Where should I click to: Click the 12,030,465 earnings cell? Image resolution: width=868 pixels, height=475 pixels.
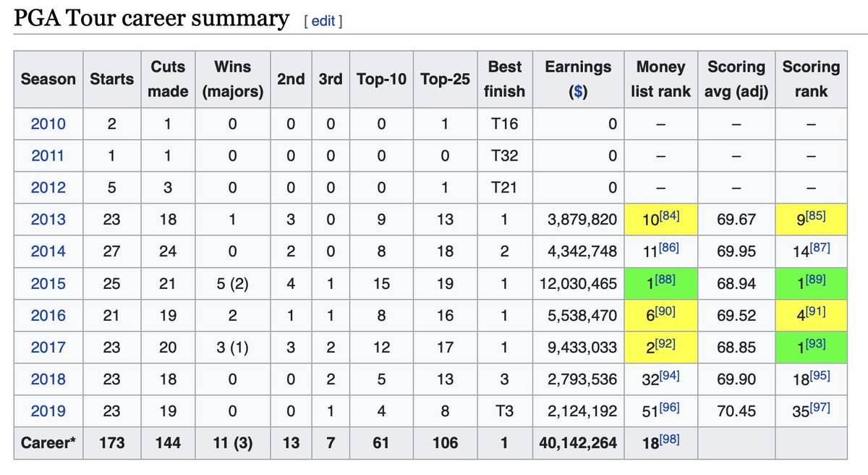[578, 283]
